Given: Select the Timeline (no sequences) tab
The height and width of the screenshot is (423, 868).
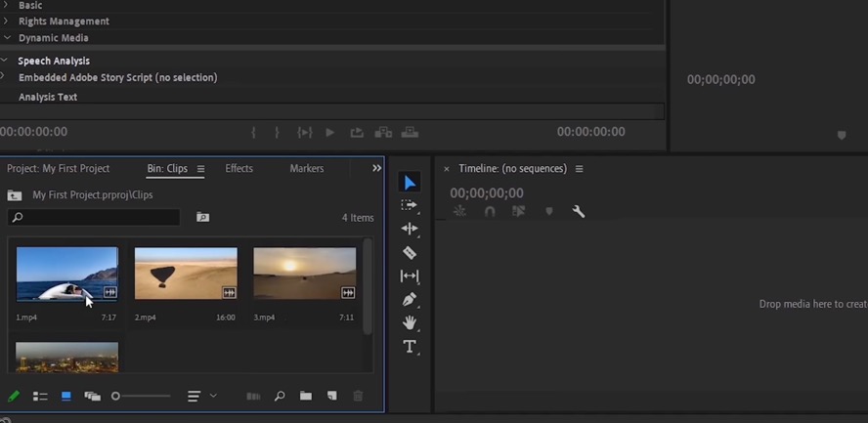Looking at the screenshot, I should pos(512,169).
